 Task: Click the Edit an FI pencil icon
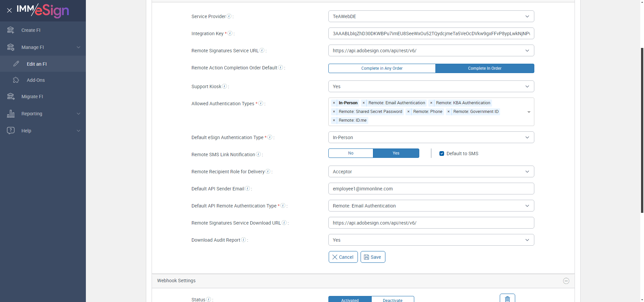point(16,64)
